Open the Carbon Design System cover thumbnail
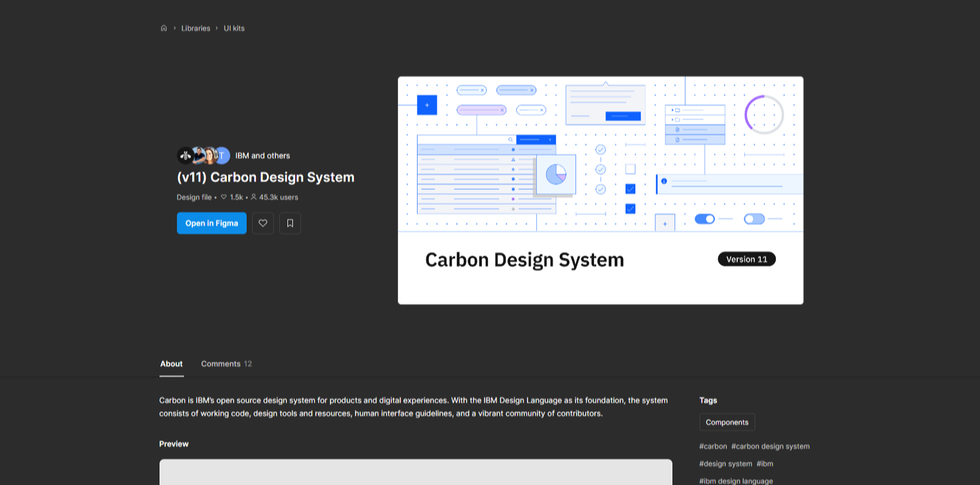This screenshot has width=980, height=485. click(601, 190)
